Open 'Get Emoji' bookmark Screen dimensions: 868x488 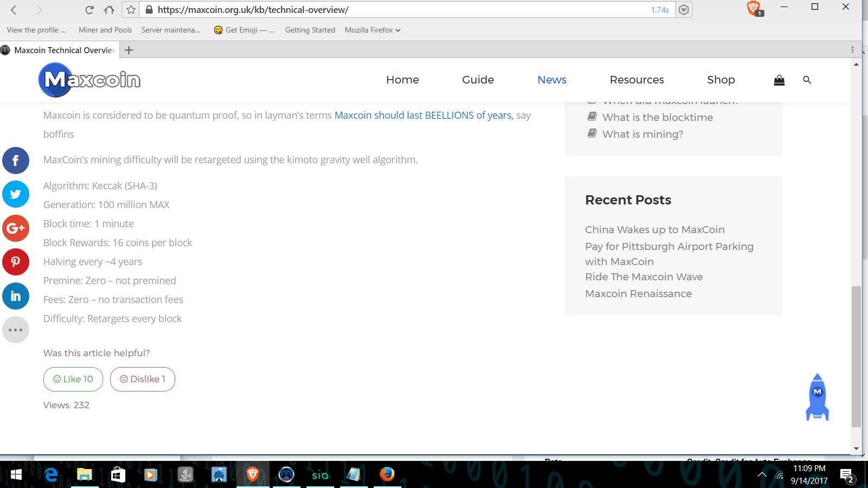[x=244, y=30]
